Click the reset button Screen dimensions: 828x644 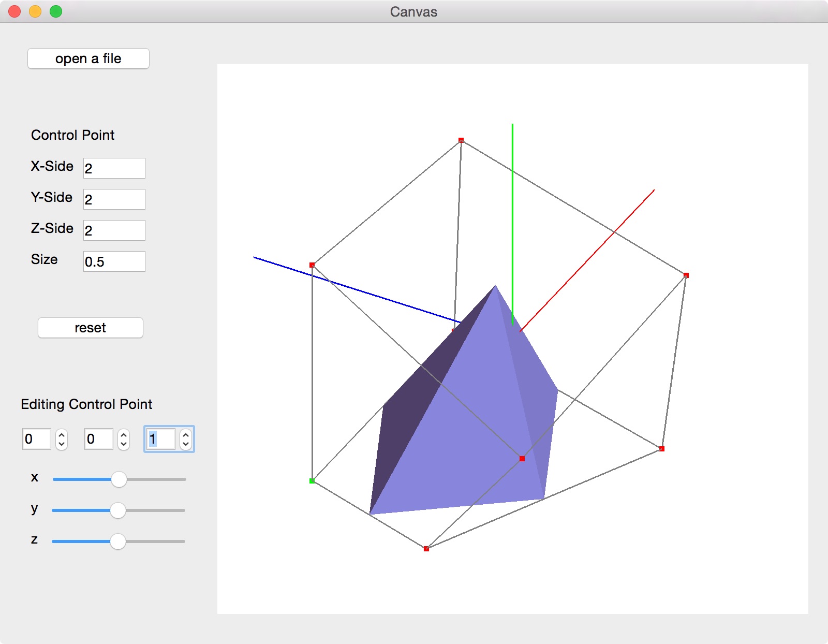[x=91, y=328]
